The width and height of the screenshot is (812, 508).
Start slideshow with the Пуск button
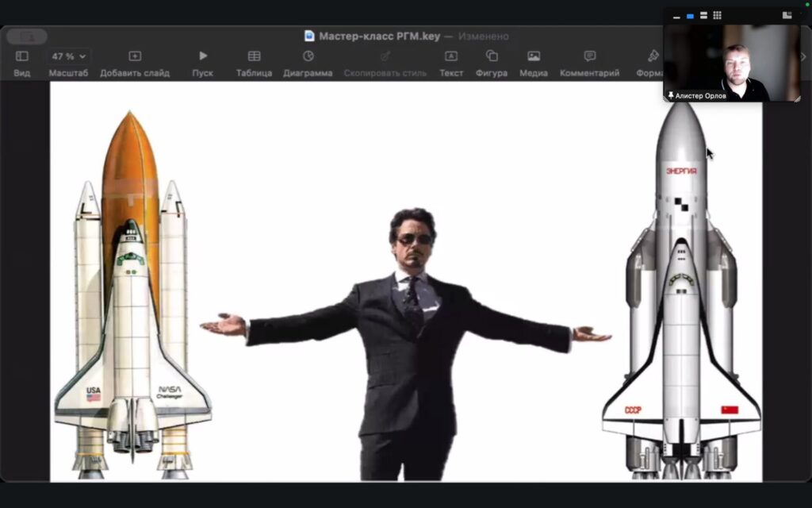click(203, 56)
